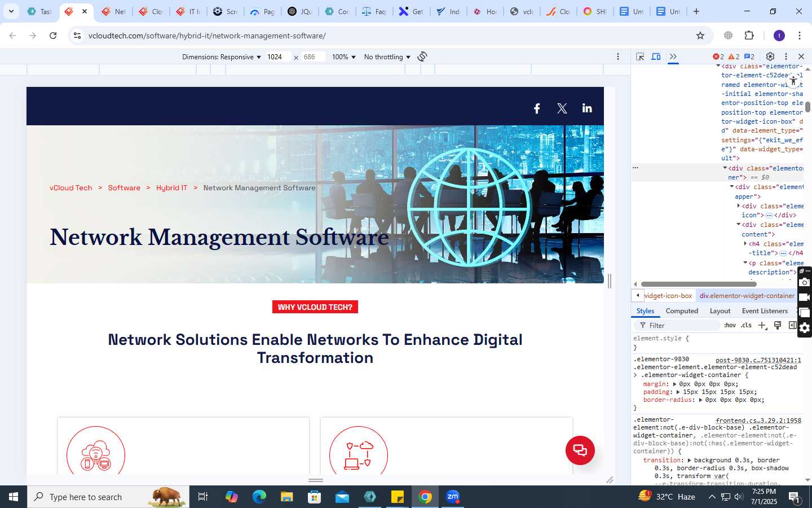This screenshot has width=812, height=508.
Task: Expand the transition property triangle
Action: [x=689, y=461]
